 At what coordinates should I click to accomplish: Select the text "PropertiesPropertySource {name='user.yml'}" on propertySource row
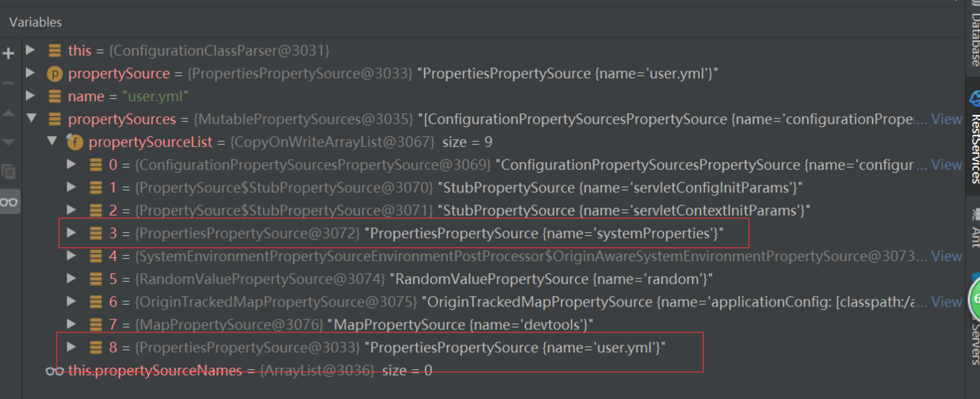coord(570,74)
